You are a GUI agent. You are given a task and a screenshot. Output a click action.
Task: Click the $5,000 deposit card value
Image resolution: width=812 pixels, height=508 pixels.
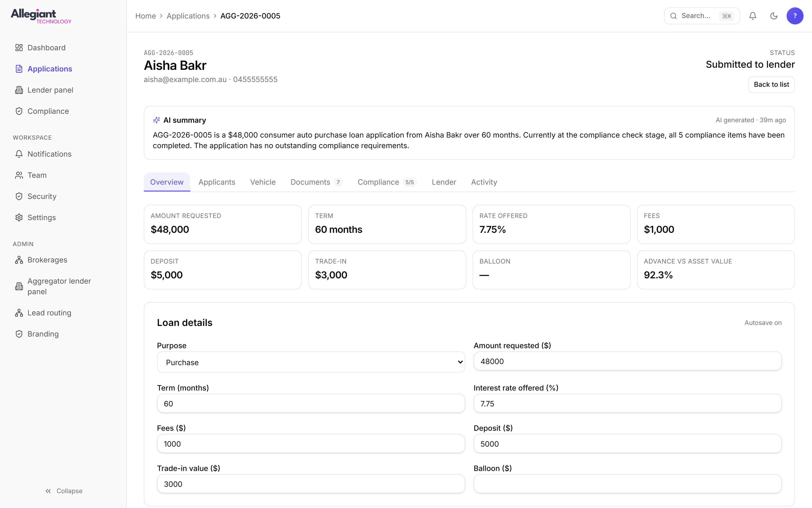point(167,275)
